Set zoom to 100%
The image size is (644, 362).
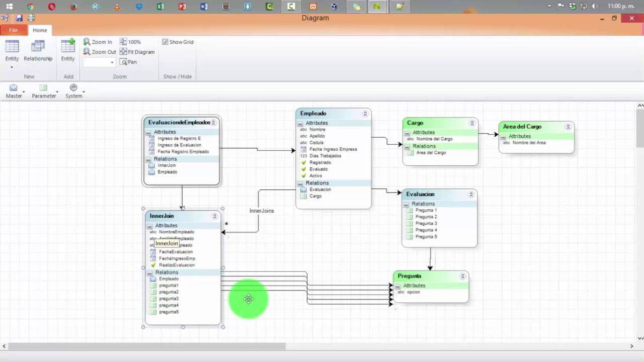pyautogui.click(x=130, y=42)
